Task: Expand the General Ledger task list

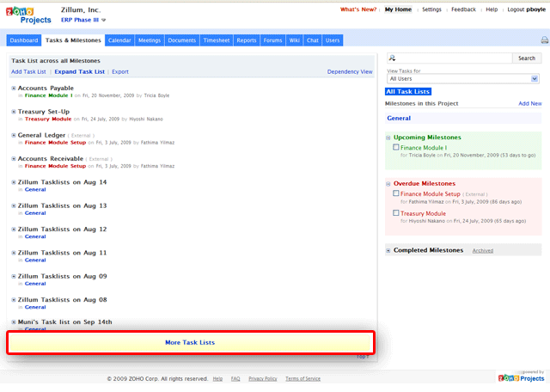Action: coord(14,135)
